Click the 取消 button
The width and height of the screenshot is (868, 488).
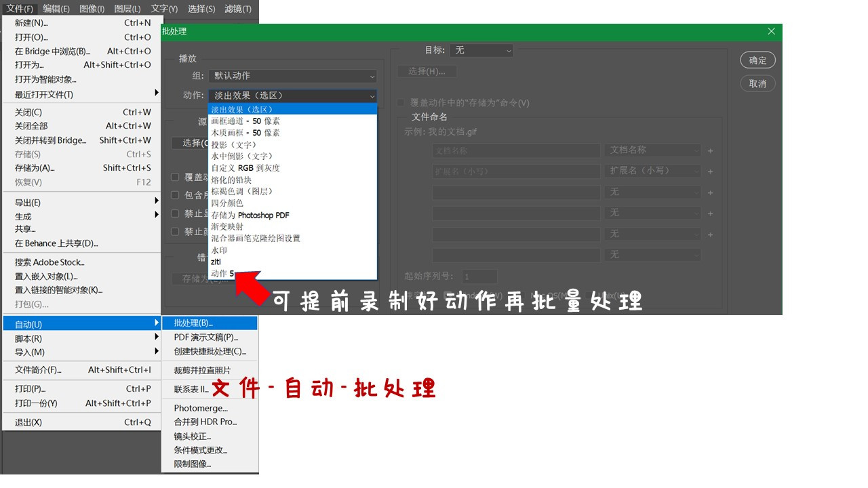point(757,83)
